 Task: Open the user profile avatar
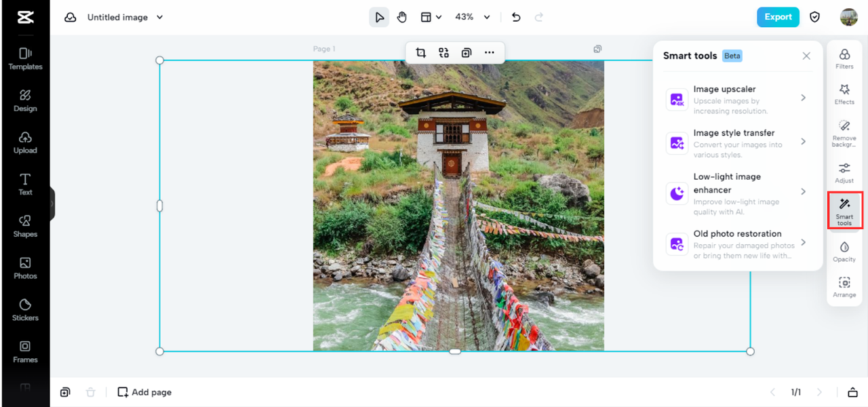click(x=848, y=17)
